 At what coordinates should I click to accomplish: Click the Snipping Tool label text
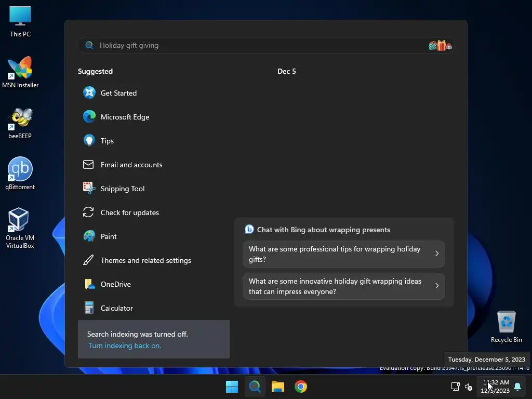tap(123, 188)
